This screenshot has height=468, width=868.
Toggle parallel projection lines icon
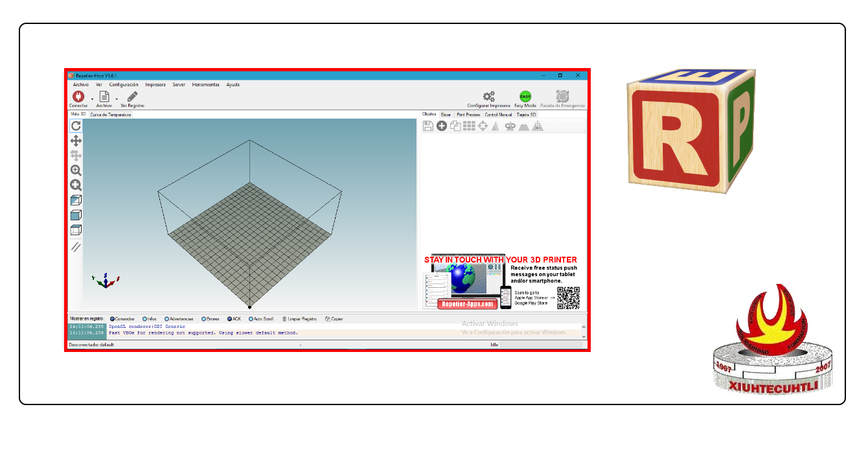coord(76,246)
